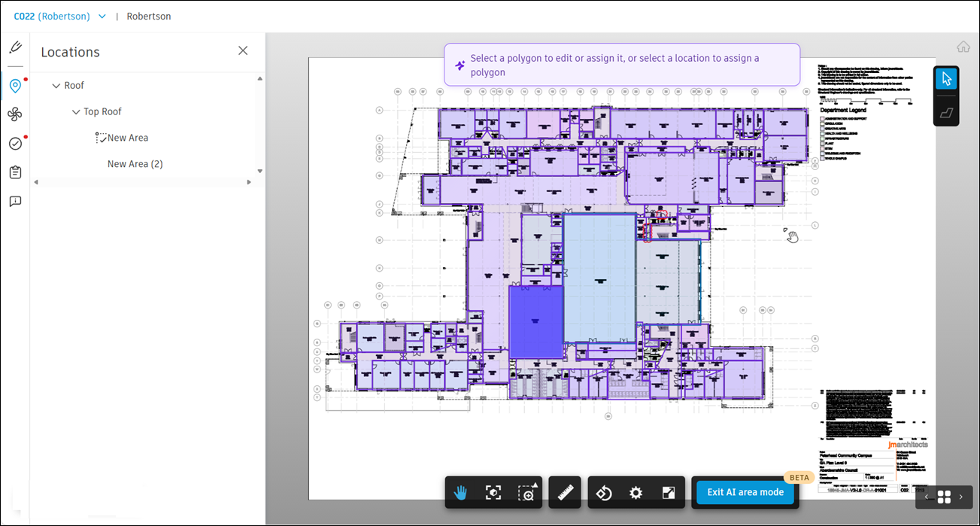Screen dimensions: 980x526
Task: Close the Locations panel
Action: (x=243, y=50)
